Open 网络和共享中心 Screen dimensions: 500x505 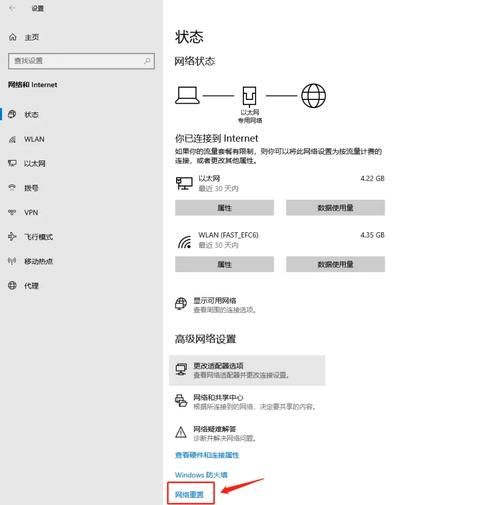click(x=247, y=402)
